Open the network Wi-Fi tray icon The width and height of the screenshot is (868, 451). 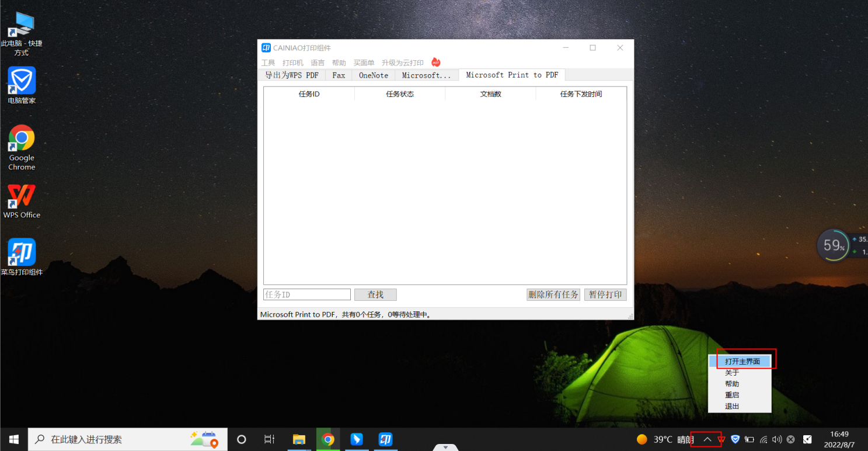pos(763,439)
